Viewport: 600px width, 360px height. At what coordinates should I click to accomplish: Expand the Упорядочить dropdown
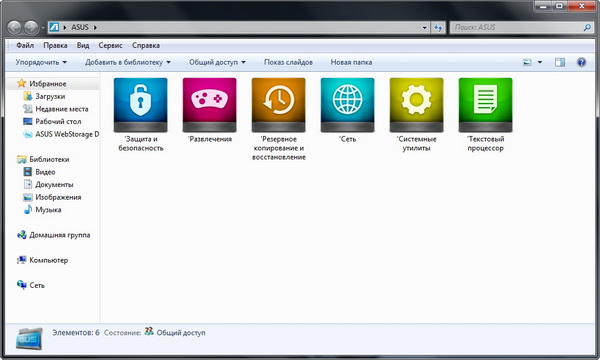[x=41, y=62]
